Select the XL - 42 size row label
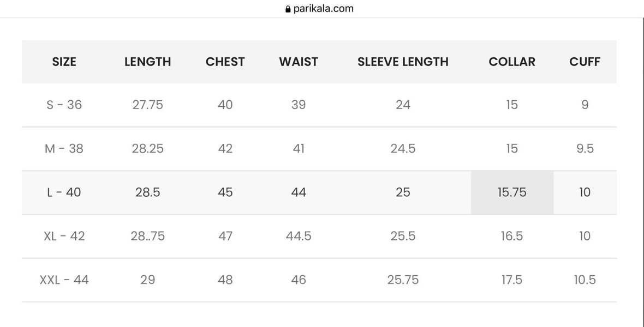644x327 pixels. tap(64, 237)
